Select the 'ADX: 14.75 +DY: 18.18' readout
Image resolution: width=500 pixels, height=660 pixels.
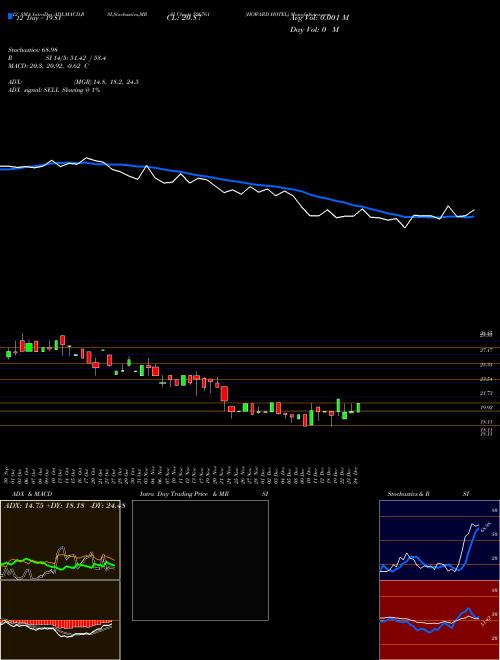[45, 506]
